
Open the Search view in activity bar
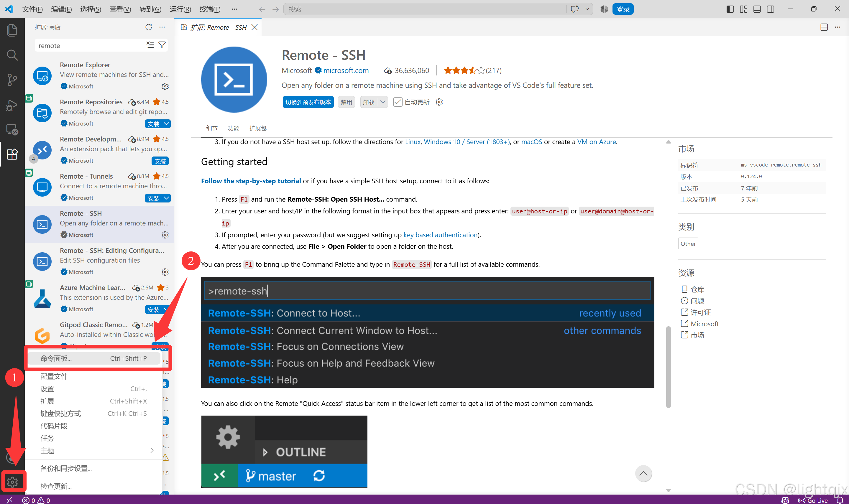pos(12,55)
